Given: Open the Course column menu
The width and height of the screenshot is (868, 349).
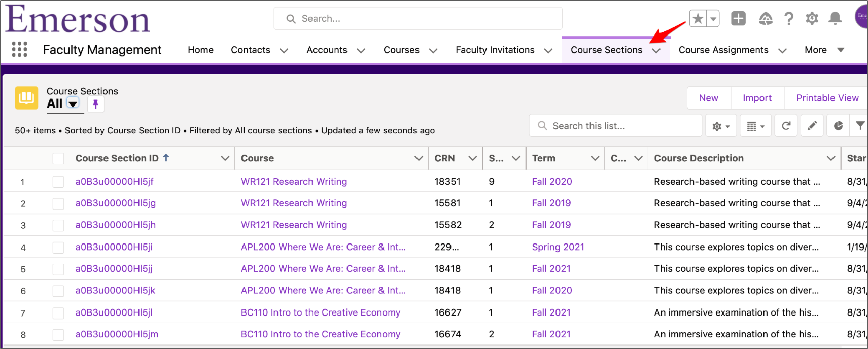Looking at the screenshot, I should 419,158.
